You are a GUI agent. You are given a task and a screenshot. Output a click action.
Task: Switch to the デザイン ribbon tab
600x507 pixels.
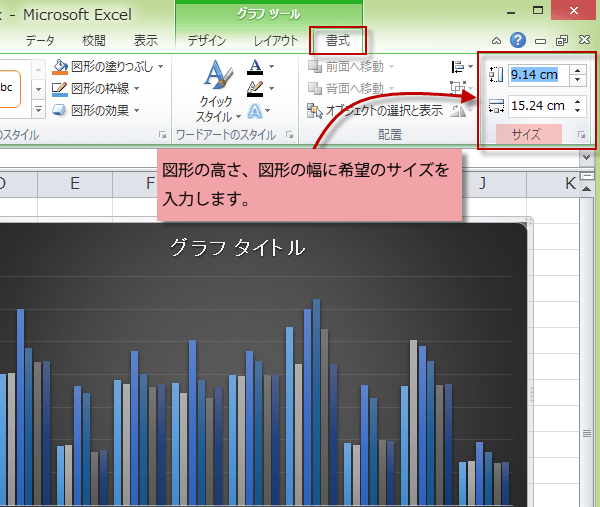pos(207,40)
